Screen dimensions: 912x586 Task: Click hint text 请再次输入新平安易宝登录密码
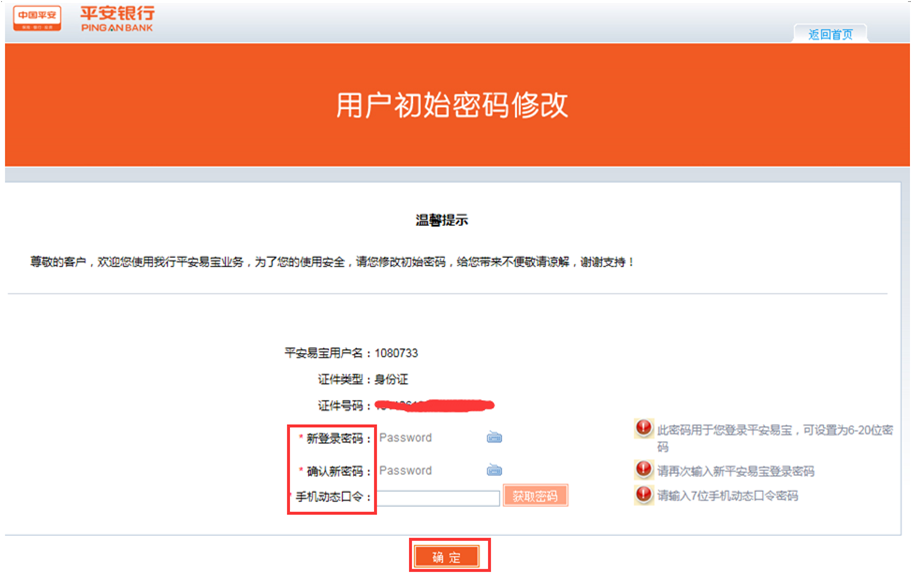[x=736, y=471]
